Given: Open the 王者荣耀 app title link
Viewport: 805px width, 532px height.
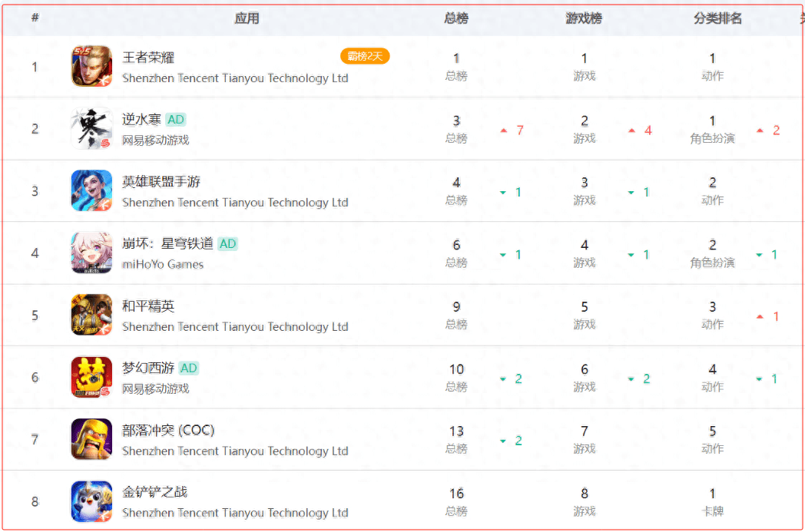Looking at the screenshot, I should [x=148, y=58].
